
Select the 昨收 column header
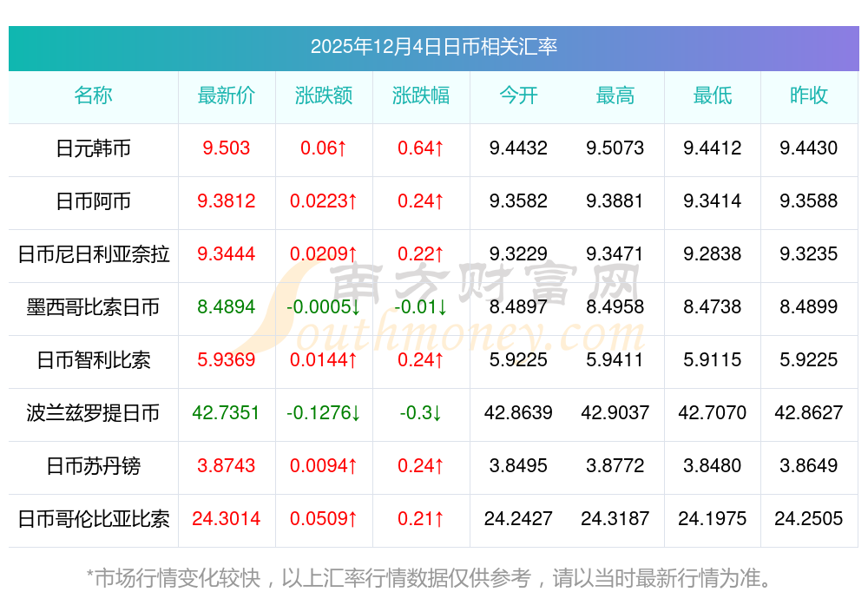pyautogui.click(x=809, y=95)
